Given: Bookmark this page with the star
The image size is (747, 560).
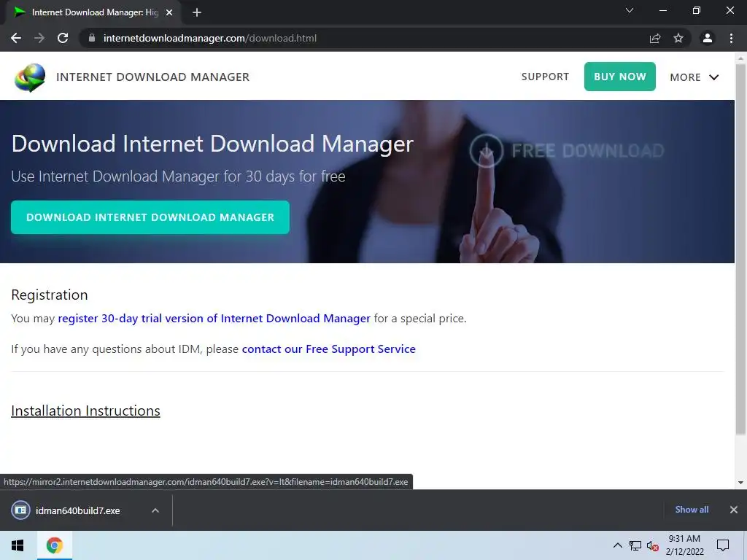Looking at the screenshot, I should [678, 38].
